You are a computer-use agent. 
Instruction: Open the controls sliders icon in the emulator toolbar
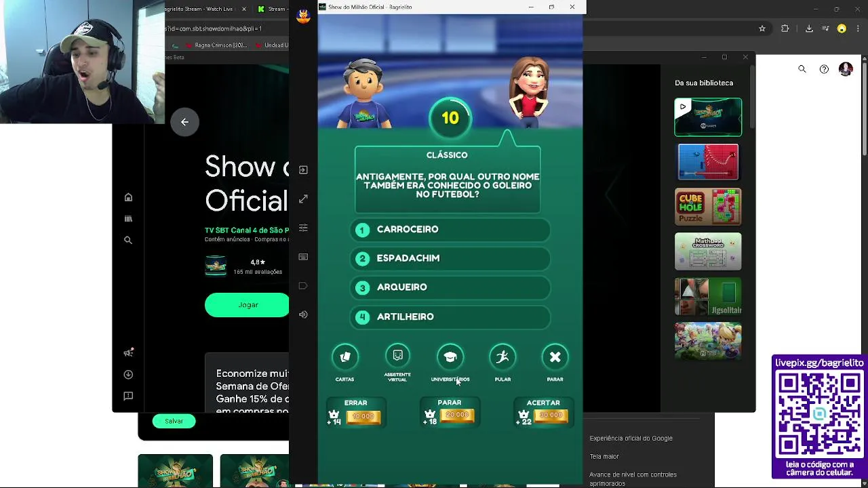tap(303, 228)
